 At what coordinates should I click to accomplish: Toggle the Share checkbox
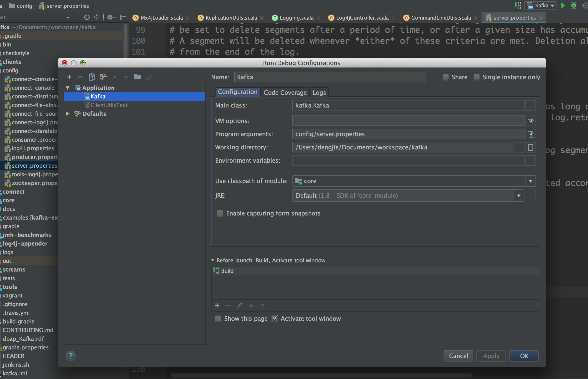click(446, 77)
